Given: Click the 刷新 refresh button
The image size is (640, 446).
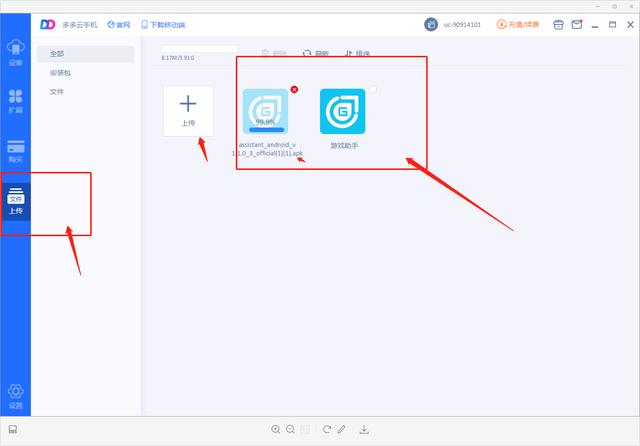Looking at the screenshot, I should click(x=316, y=53).
